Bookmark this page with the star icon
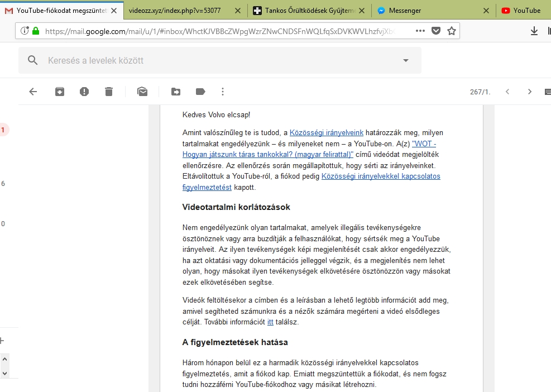This screenshot has width=551, height=392. pyautogui.click(x=452, y=31)
